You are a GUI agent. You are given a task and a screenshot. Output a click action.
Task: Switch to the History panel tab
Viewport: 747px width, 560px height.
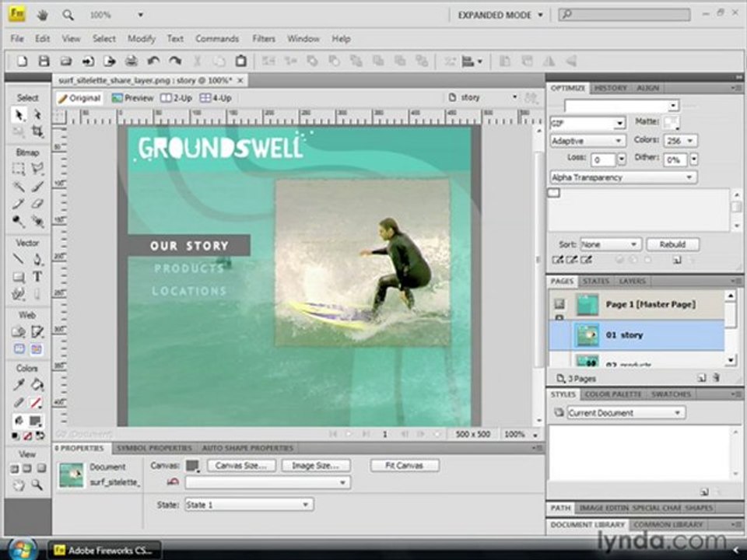pyautogui.click(x=610, y=88)
